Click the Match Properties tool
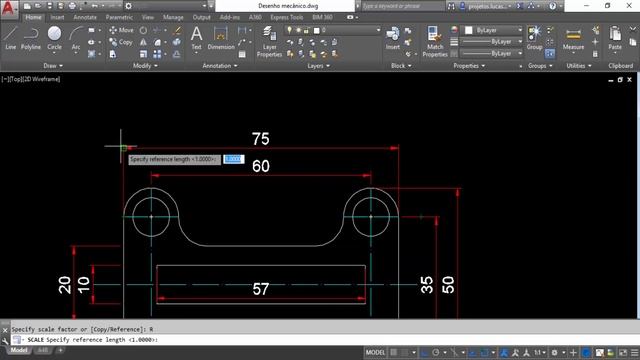The image size is (640, 360). click(435, 41)
